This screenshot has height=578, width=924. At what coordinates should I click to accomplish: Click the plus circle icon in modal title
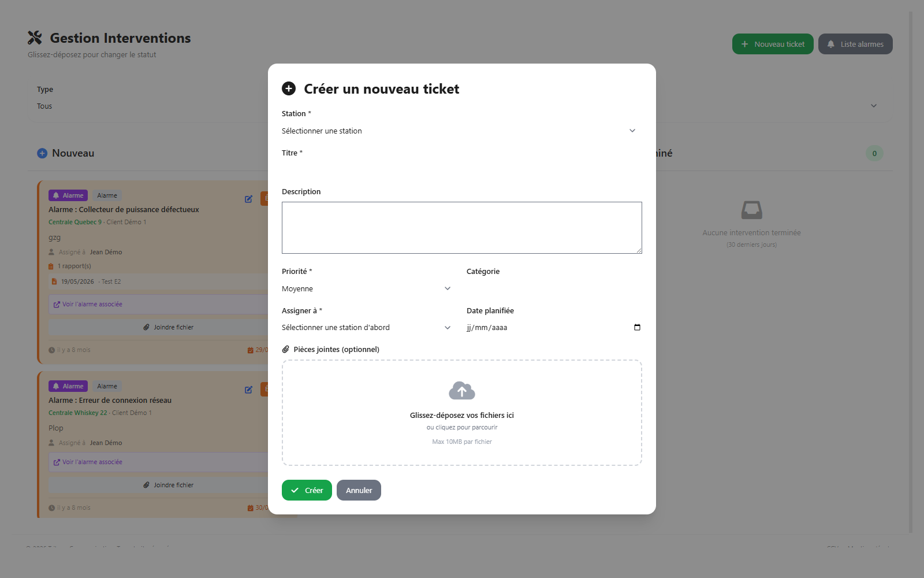coord(289,88)
